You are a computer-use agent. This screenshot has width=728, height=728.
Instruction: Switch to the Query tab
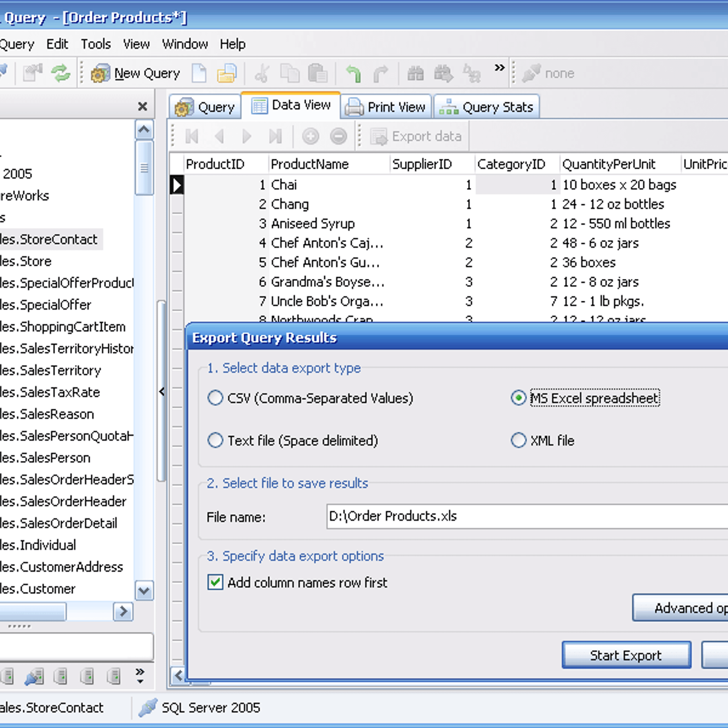click(x=205, y=107)
